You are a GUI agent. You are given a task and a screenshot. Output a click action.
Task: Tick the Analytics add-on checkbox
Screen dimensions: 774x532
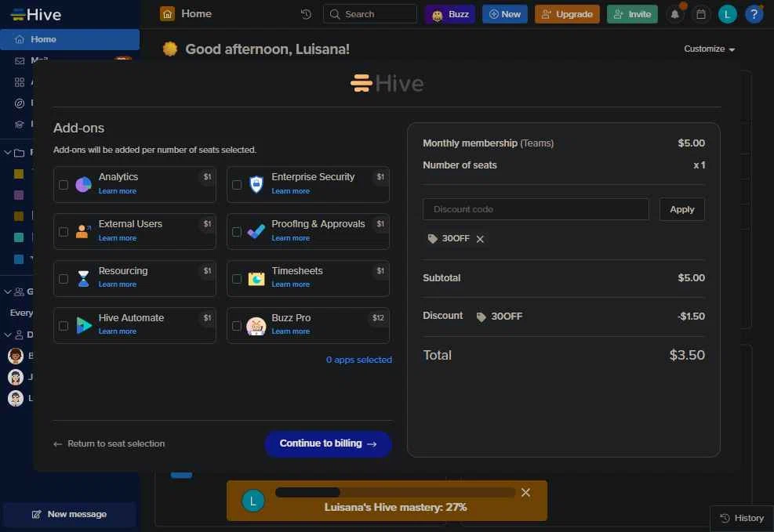pyautogui.click(x=64, y=185)
